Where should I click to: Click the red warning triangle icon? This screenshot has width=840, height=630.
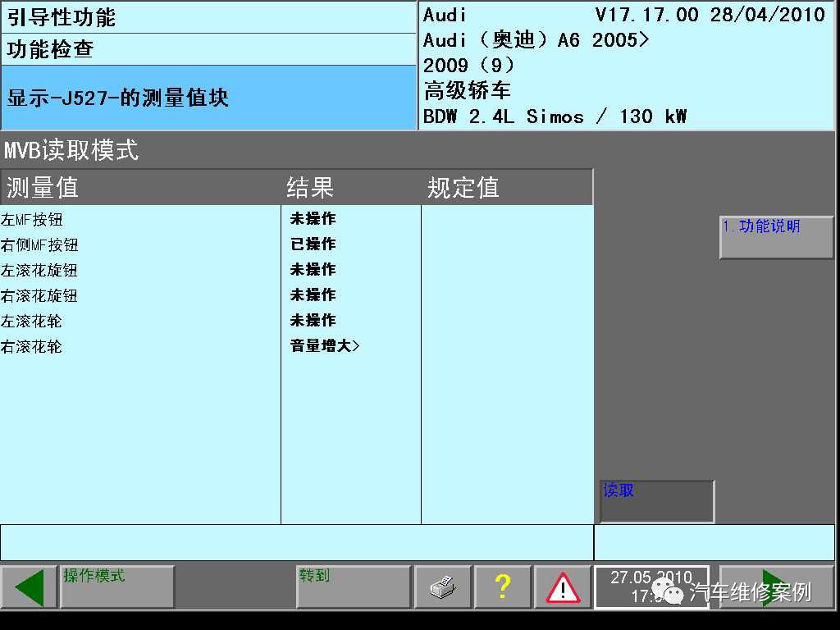[x=563, y=587]
